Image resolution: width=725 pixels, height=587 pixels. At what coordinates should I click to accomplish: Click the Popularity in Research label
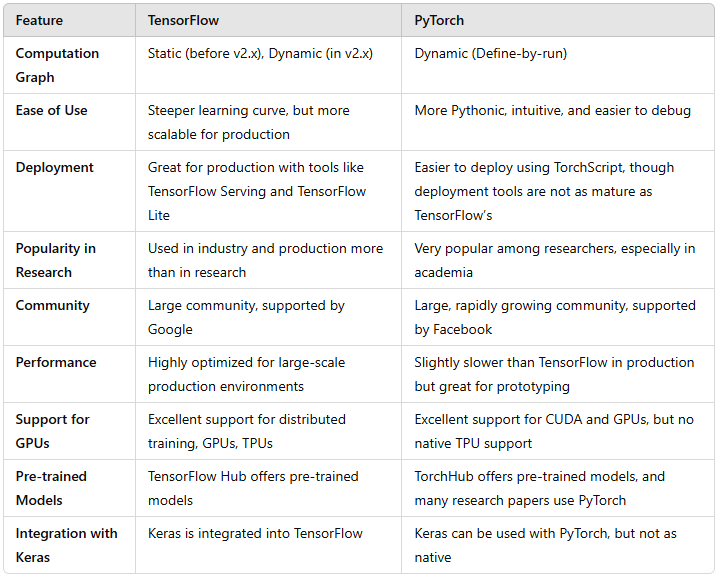(x=55, y=260)
